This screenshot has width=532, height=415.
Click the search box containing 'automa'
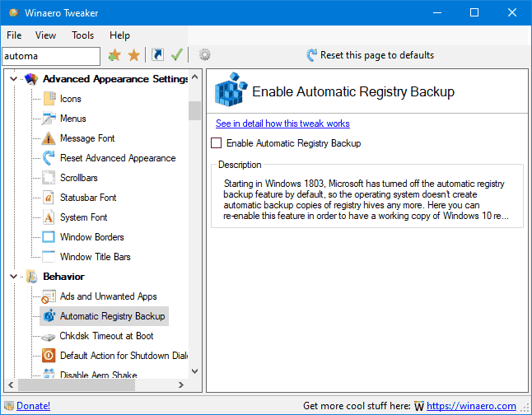pos(51,56)
